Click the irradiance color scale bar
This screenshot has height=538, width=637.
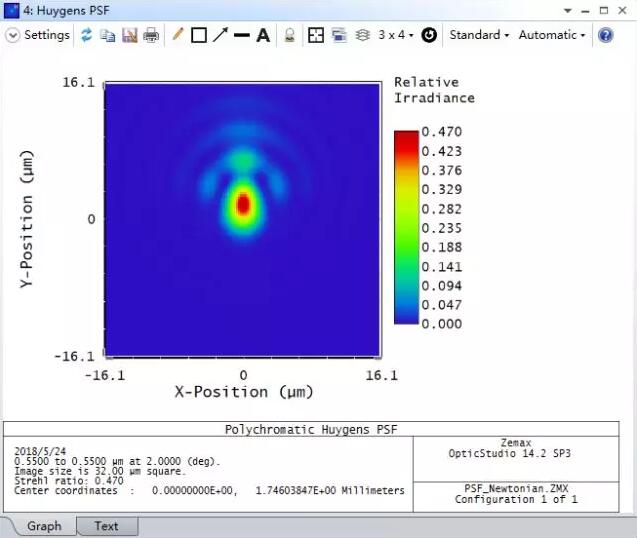(x=406, y=228)
